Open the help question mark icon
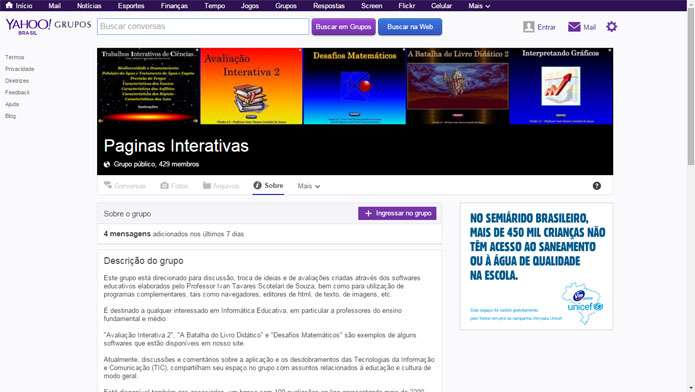The width and height of the screenshot is (695, 392). point(597,186)
